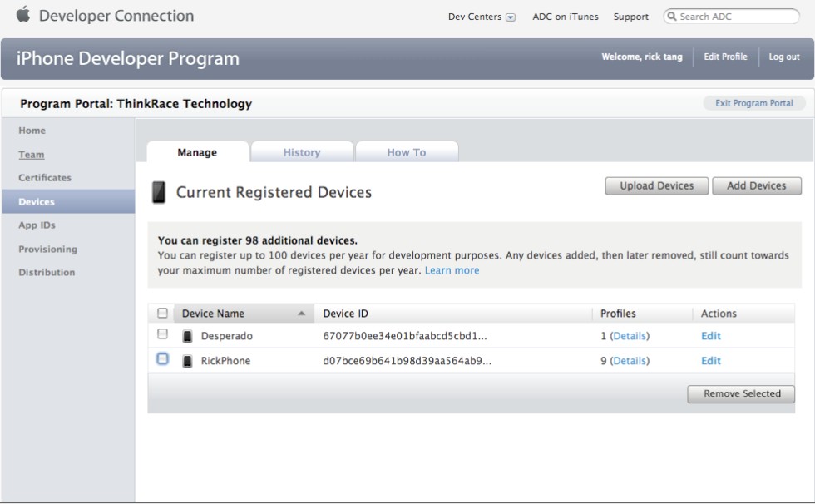Viewport: 815px width, 504px height.
Task: Edit the Desperado device
Action: (711, 336)
